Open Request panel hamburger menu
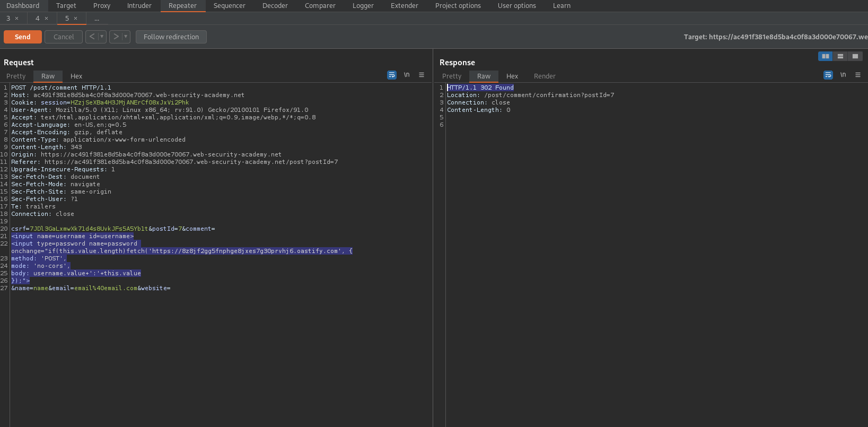Image resolution: width=868 pixels, height=427 pixels. (x=422, y=75)
